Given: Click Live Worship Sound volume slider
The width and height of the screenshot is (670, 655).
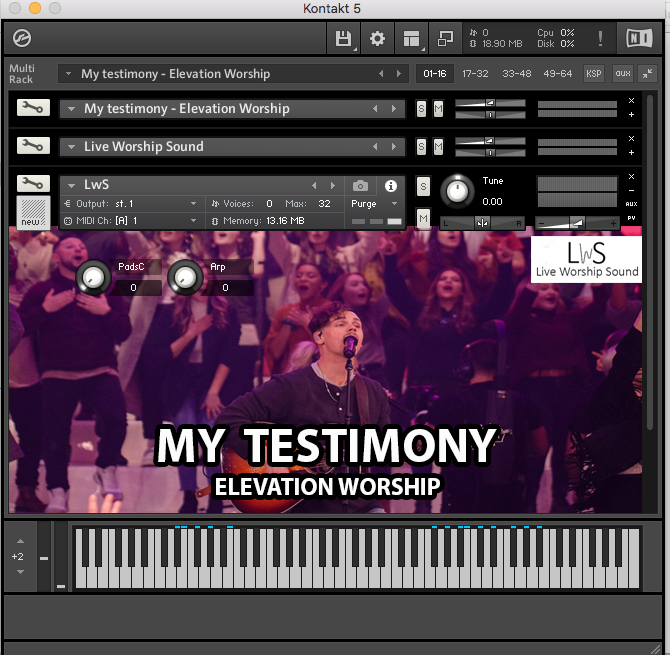Looking at the screenshot, I should [490, 141].
